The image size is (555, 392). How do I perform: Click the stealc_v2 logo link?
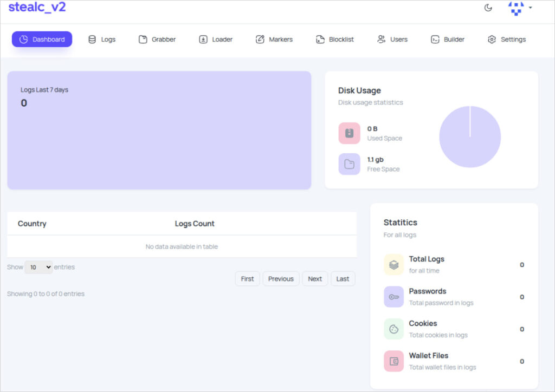36,8
